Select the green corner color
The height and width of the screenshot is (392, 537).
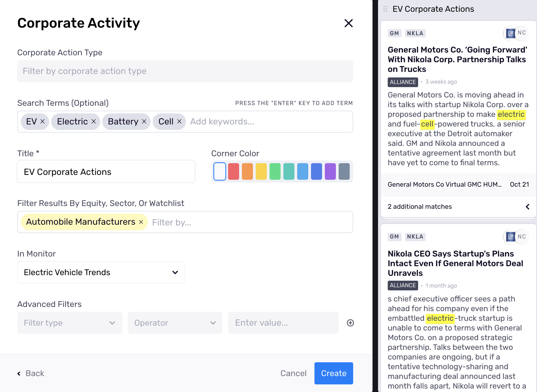coord(275,171)
